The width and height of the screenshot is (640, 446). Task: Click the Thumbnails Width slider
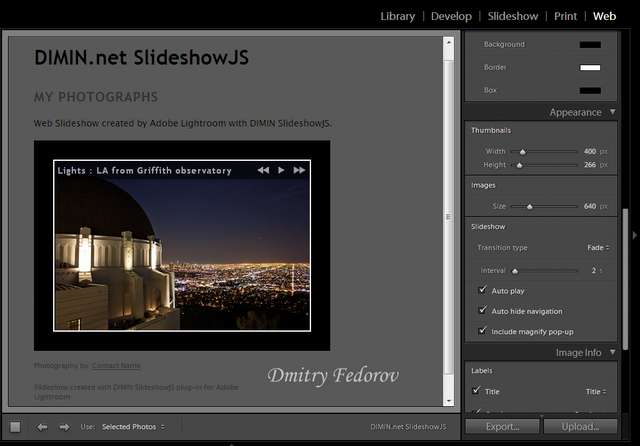point(544,151)
